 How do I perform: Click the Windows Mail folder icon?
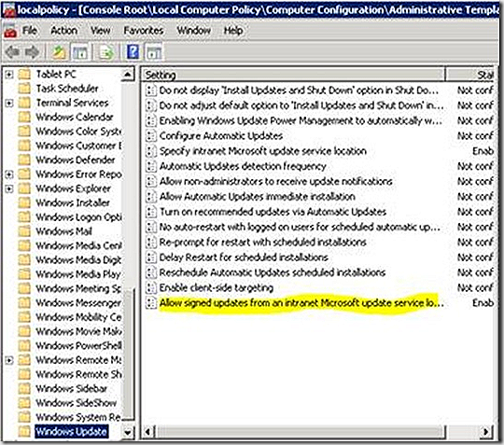coord(24,231)
